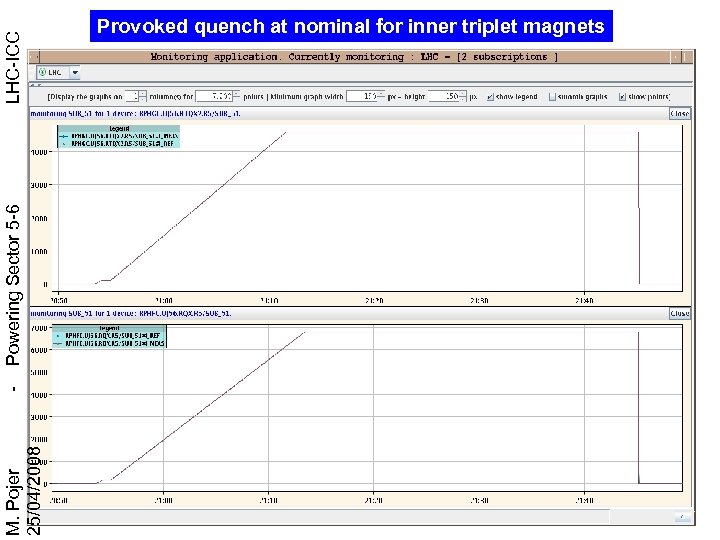The image size is (720, 540).
Task: Click the monitoring application title bar
Action: click(x=354, y=57)
